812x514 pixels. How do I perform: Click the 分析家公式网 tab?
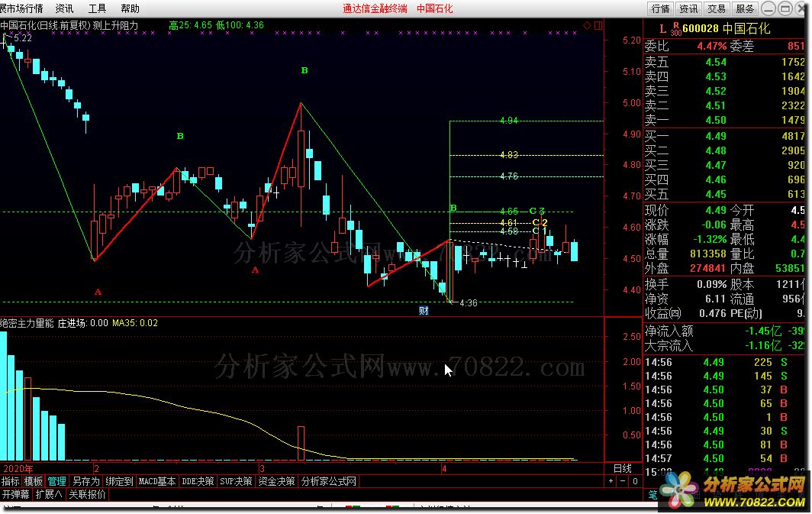click(329, 481)
